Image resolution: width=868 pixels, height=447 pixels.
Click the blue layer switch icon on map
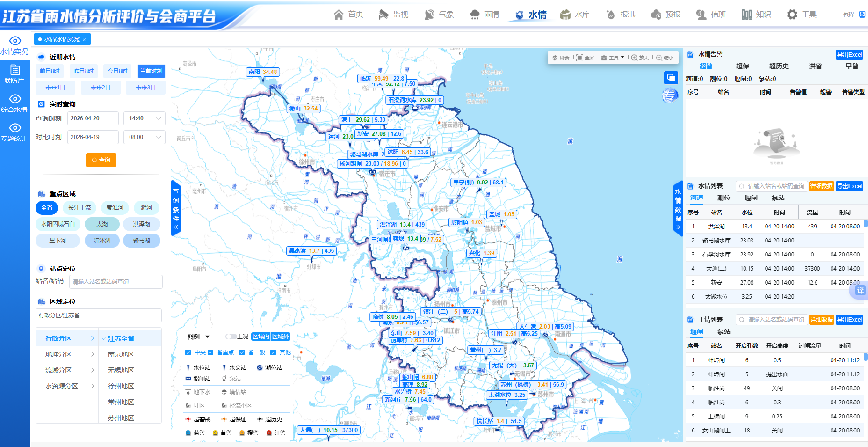coord(671,78)
